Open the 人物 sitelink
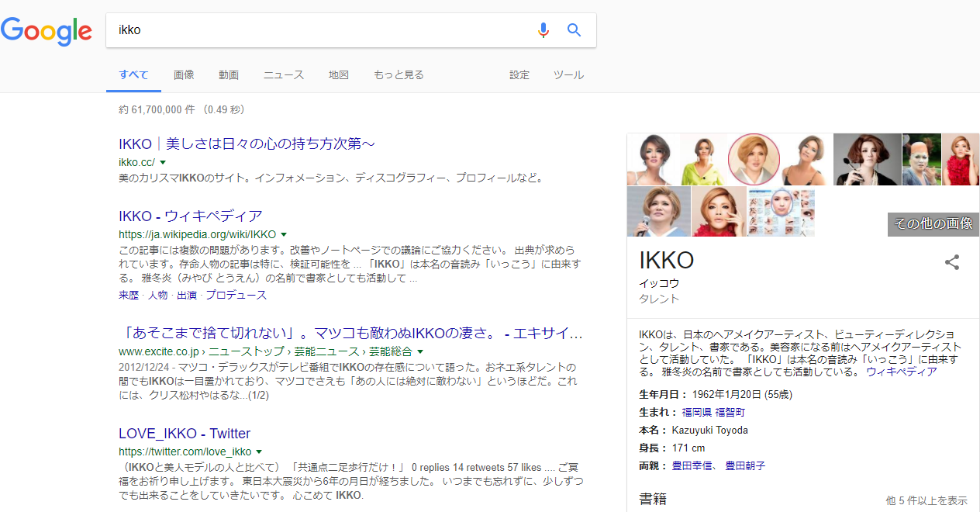 [157, 296]
